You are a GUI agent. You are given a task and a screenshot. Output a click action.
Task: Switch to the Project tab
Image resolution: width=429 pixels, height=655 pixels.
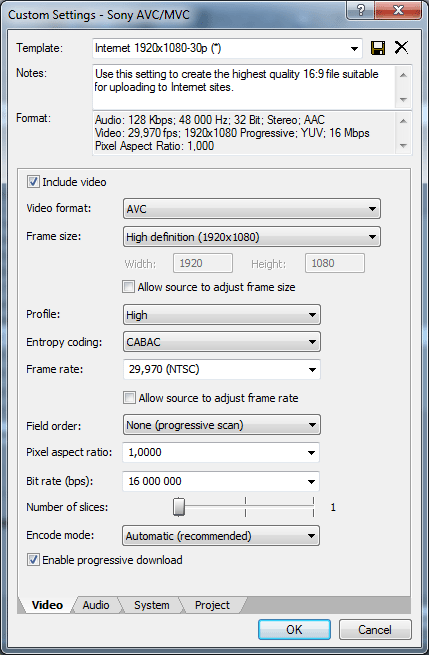coord(212,605)
